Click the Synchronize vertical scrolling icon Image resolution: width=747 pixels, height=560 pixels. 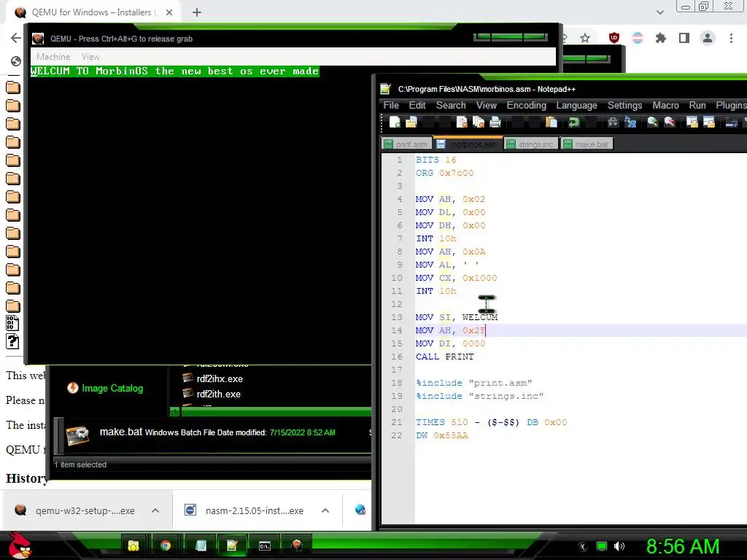point(692,122)
